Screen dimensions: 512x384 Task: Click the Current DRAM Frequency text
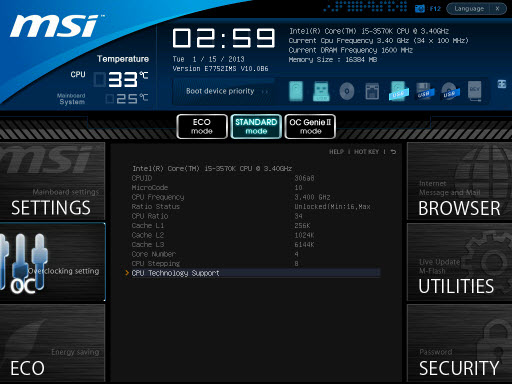tap(351, 50)
